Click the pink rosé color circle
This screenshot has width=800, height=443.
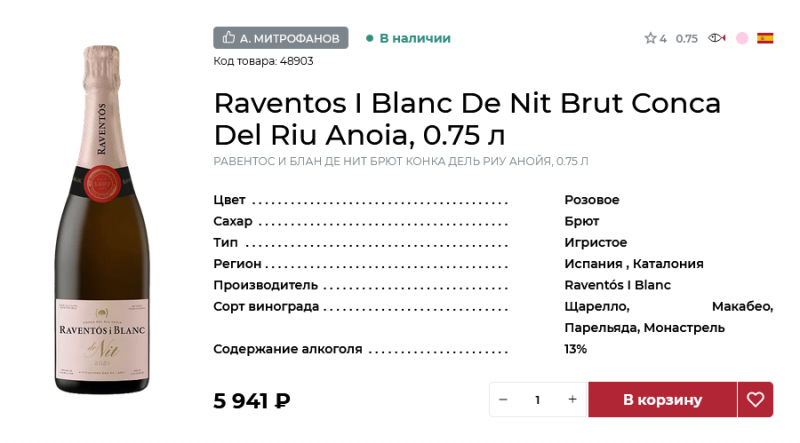742,38
